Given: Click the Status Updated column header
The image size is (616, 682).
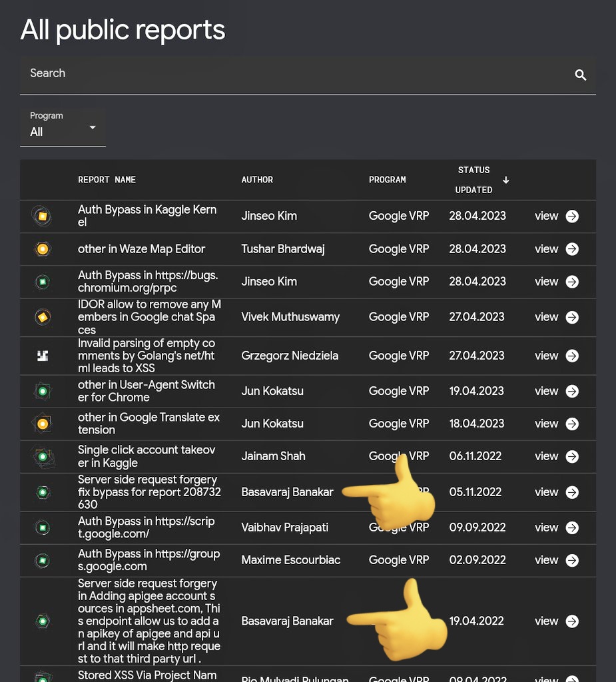Looking at the screenshot, I should [x=473, y=180].
